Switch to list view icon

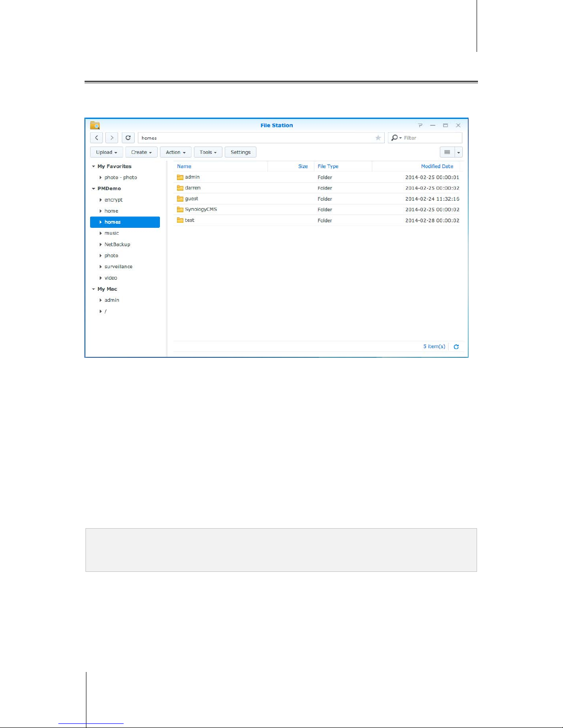coord(447,152)
